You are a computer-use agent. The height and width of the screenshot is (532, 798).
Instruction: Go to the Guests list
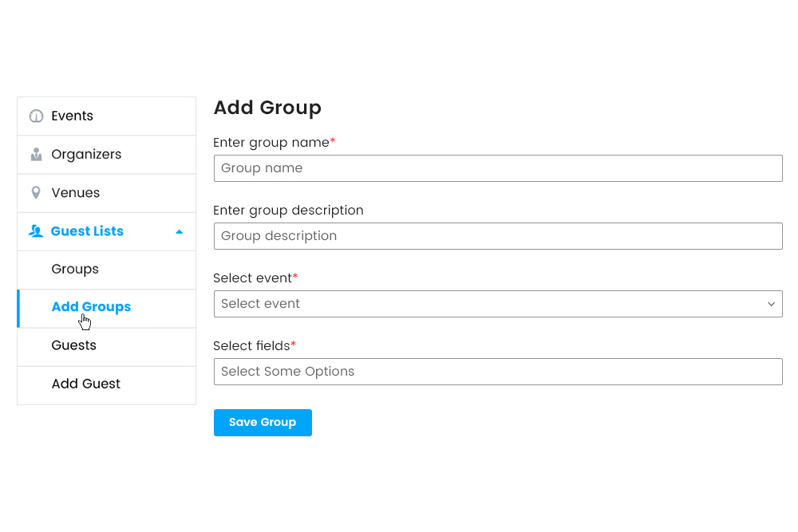click(73, 345)
